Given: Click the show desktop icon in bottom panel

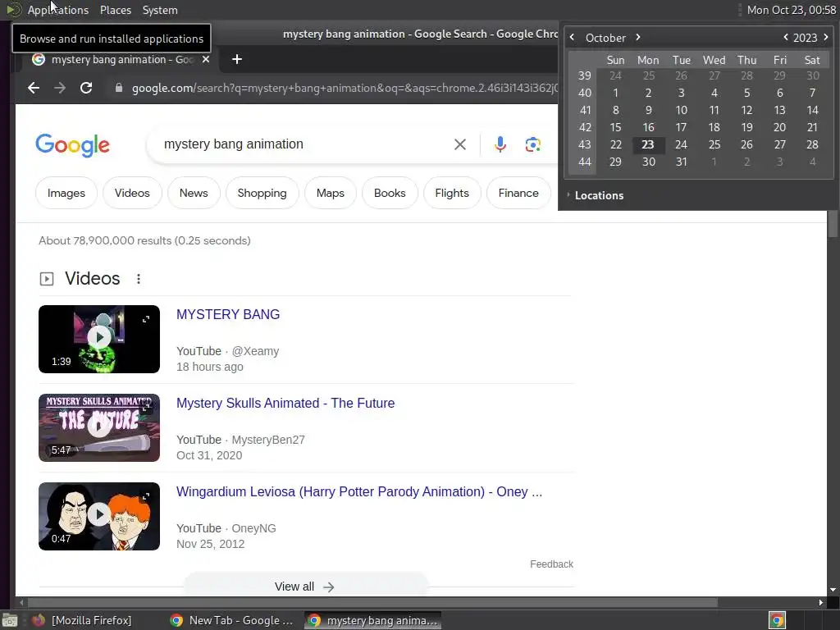Looking at the screenshot, I should (x=10, y=620).
